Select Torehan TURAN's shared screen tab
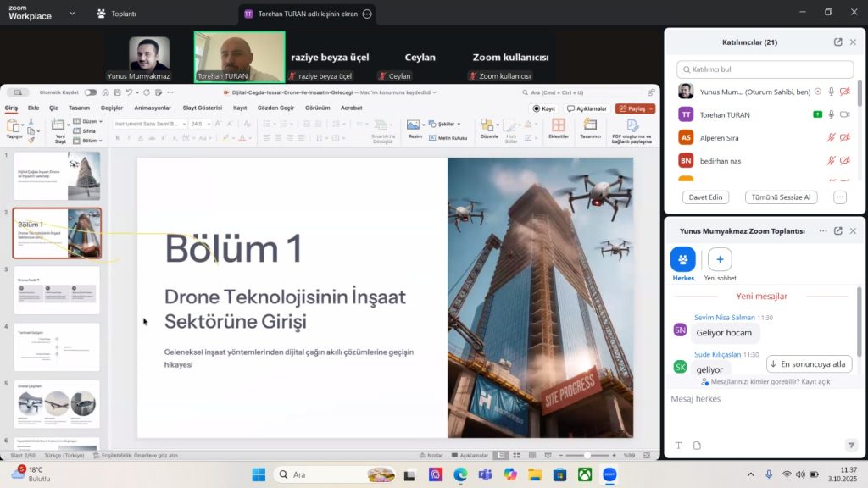The height and width of the screenshot is (488, 868). [301, 14]
